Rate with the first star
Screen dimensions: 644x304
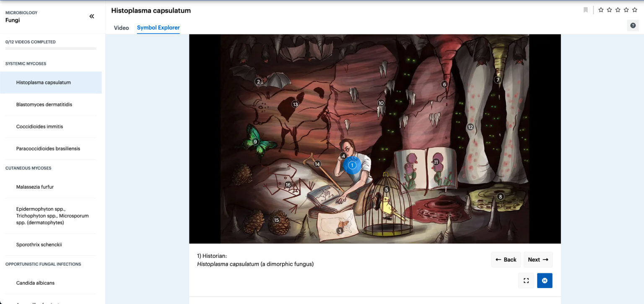601,10
